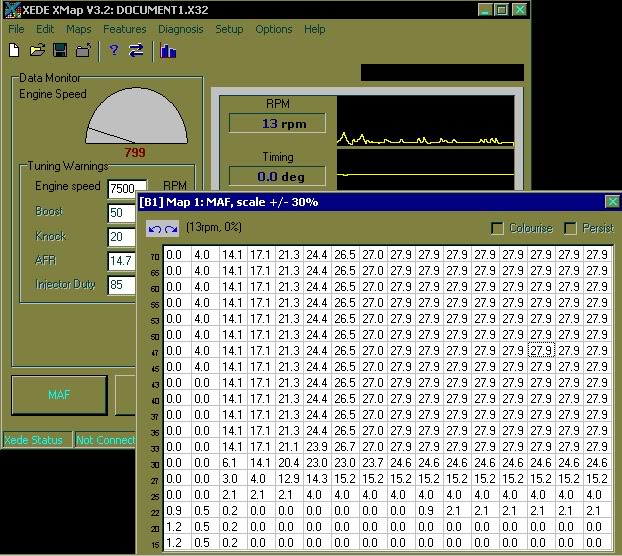Click the 26.5 cell in row 60
The height and width of the screenshot is (556, 622).
(x=345, y=287)
